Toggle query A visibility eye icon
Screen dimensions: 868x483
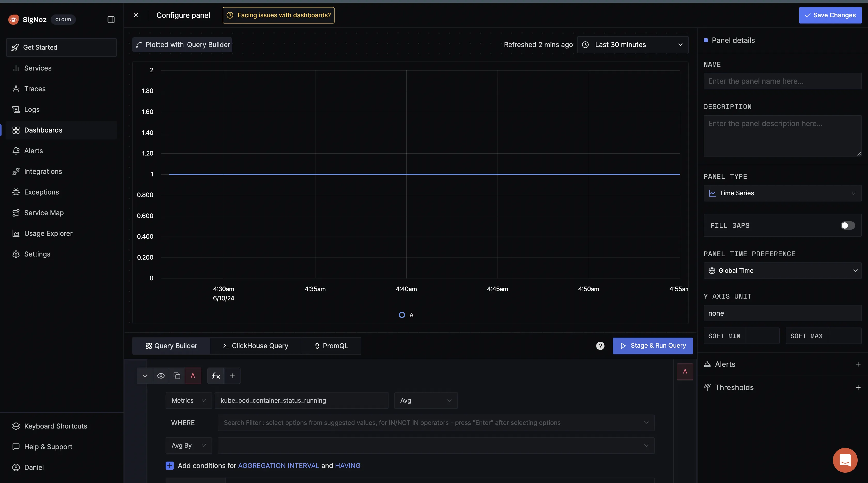click(161, 376)
